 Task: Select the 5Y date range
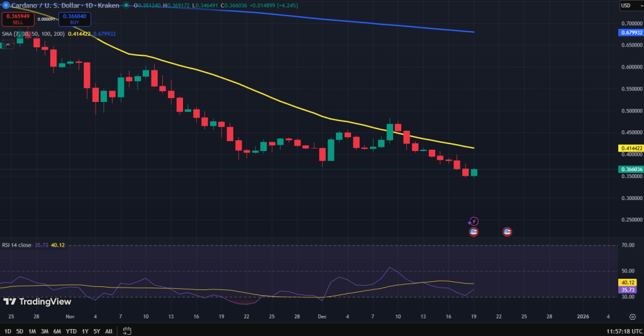(x=96, y=331)
